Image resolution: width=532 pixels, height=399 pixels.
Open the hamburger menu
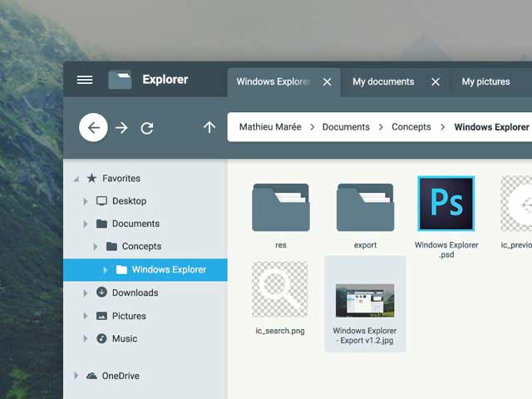(85, 80)
